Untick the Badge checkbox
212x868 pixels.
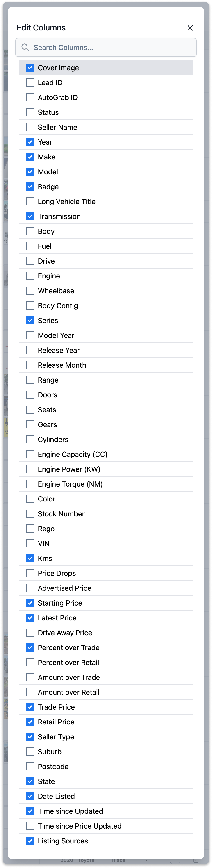coord(30,187)
